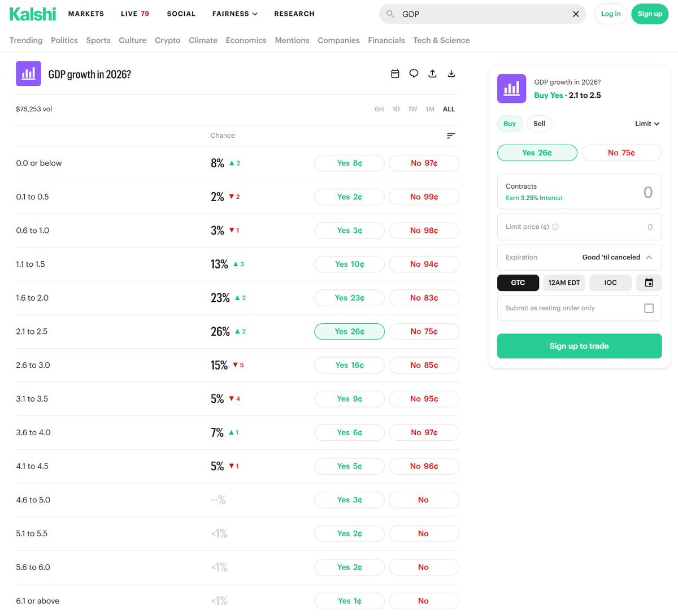Click the calendar icon in market header
The image size is (678, 616).
[395, 73]
